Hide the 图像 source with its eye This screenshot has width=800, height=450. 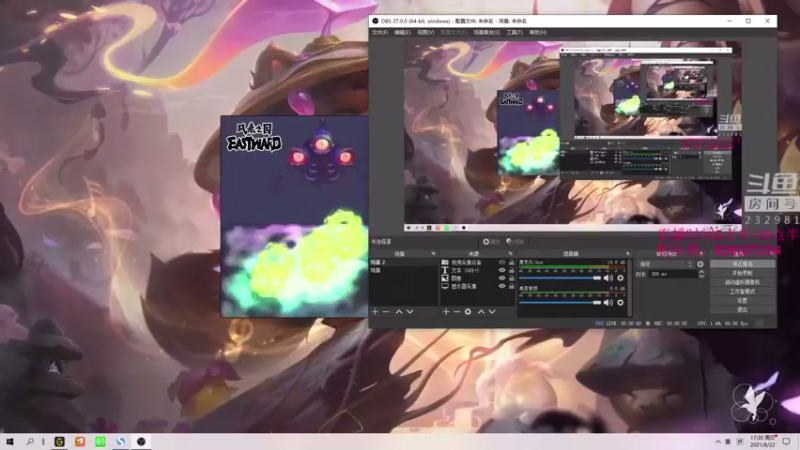tap(502, 279)
